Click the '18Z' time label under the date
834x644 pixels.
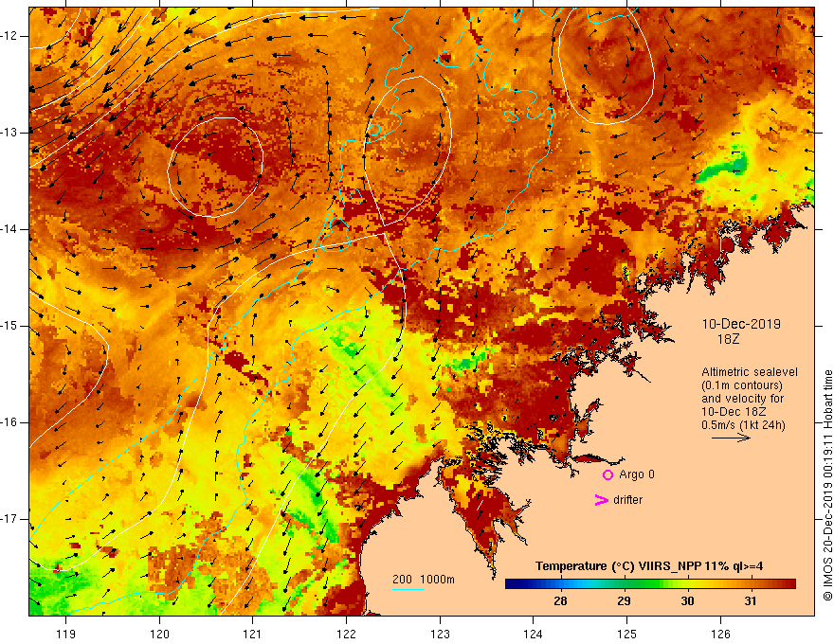[728, 339]
